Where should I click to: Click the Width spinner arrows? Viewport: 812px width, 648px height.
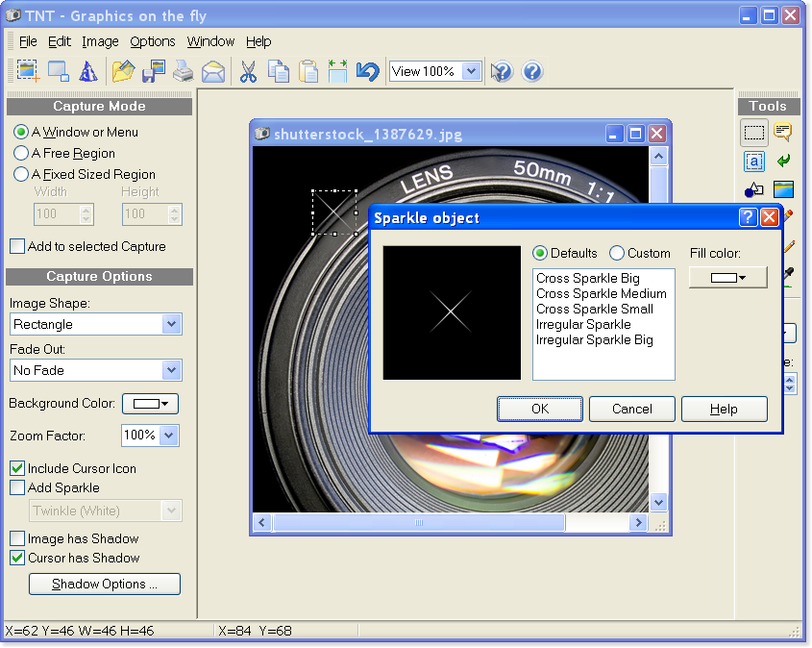point(86,214)
